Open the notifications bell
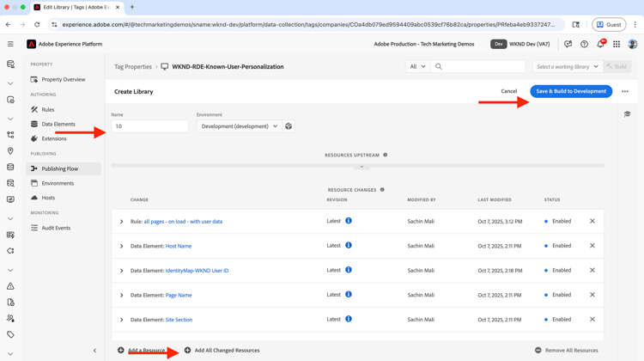The height and width of the screenshot is (361, 644). point(600,44)
